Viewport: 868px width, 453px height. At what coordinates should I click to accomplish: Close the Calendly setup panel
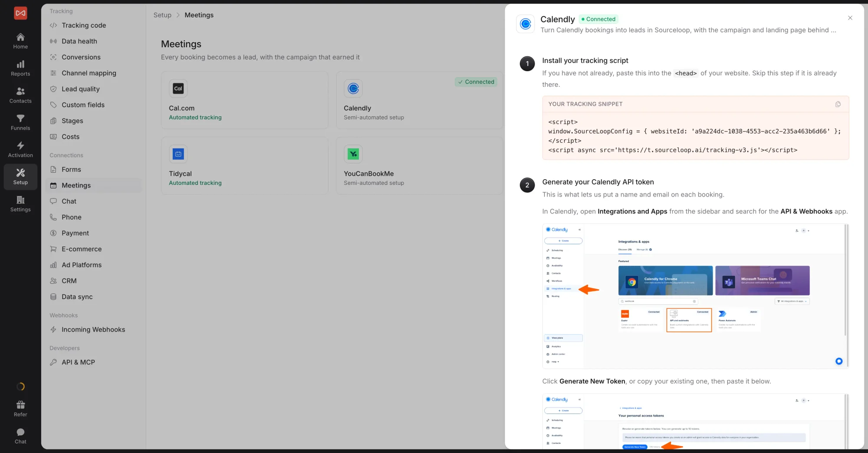pyautogui.click(x=850, y=18)
